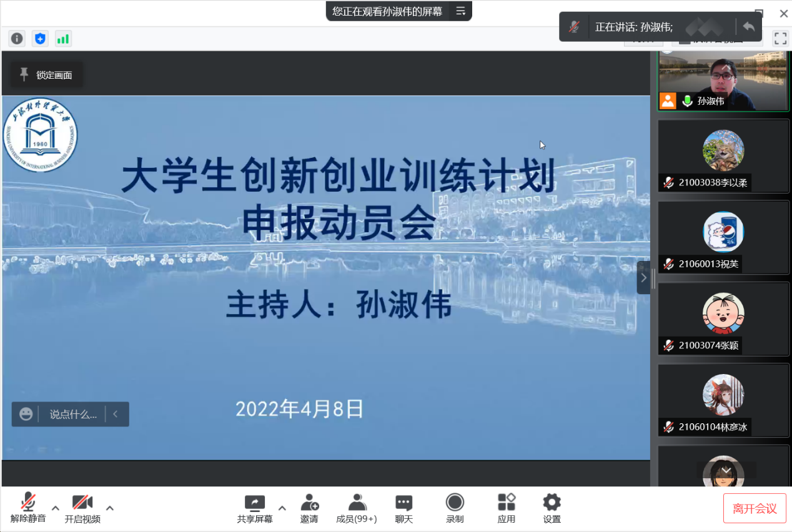This screenshot has height=532, width=792.
Task: Click the Leave Meeting (离开会议) button
Action: [755, 508]
